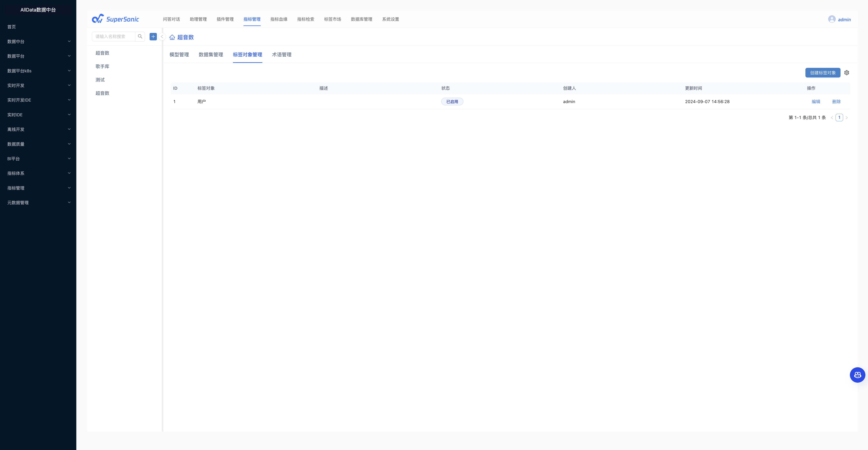Click the 更新时间 column header

click(693, 88)
